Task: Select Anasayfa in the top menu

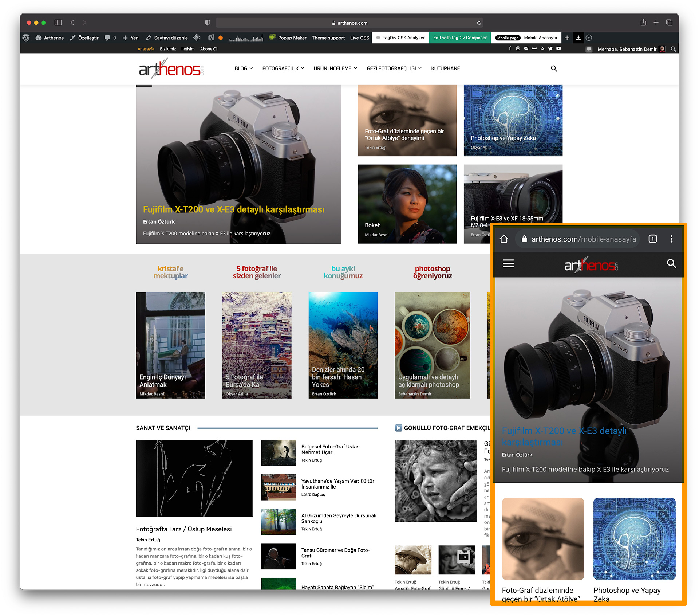Action: (146, 49)
